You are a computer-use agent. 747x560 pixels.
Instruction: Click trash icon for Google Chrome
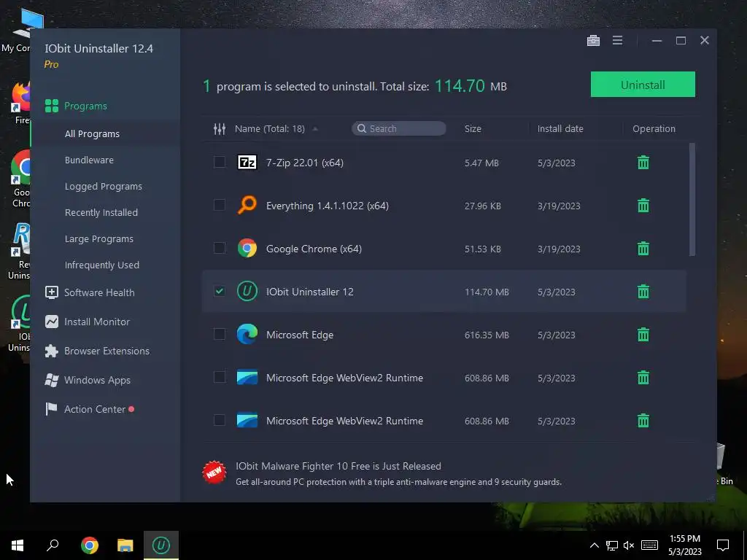click(x=643, y=248)
